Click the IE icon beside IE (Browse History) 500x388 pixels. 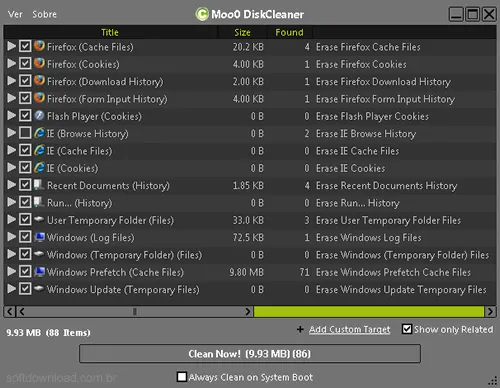point(39,133)
